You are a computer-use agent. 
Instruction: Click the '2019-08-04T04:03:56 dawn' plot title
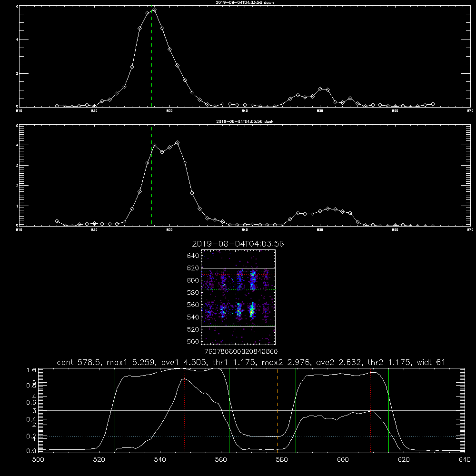pyautogui.click(x=245, y=2)
